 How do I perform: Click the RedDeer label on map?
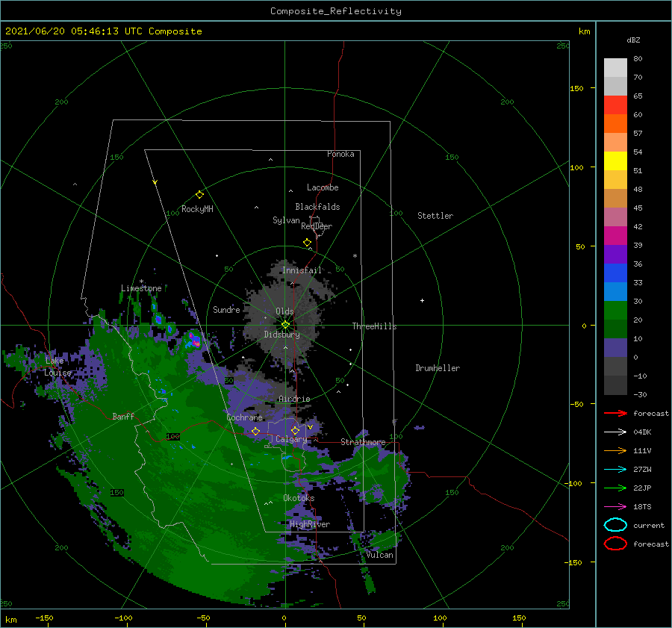tap(317, 226)
